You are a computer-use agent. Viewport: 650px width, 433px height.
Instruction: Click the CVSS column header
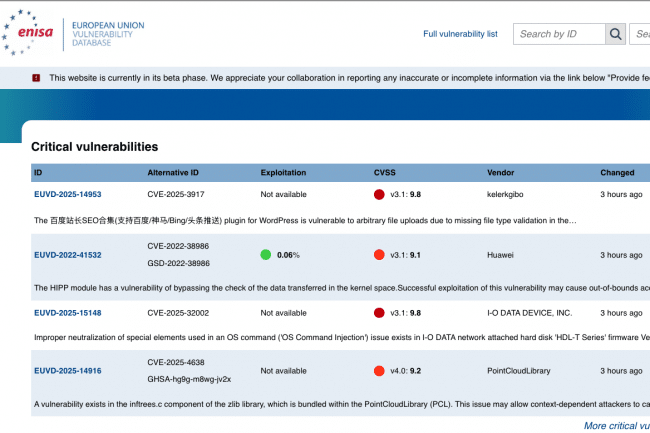[385, 173]
